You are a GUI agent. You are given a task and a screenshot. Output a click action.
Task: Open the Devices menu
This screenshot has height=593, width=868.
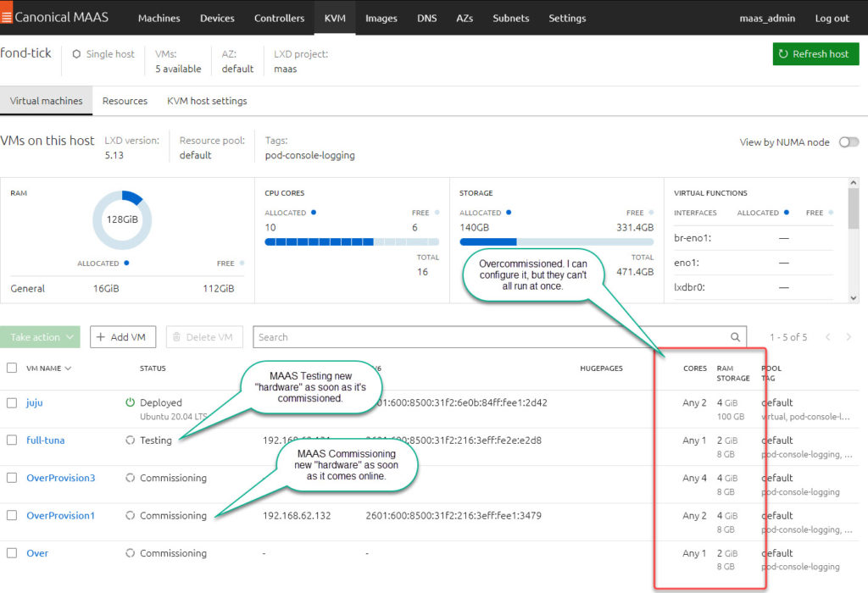point(217,18)
